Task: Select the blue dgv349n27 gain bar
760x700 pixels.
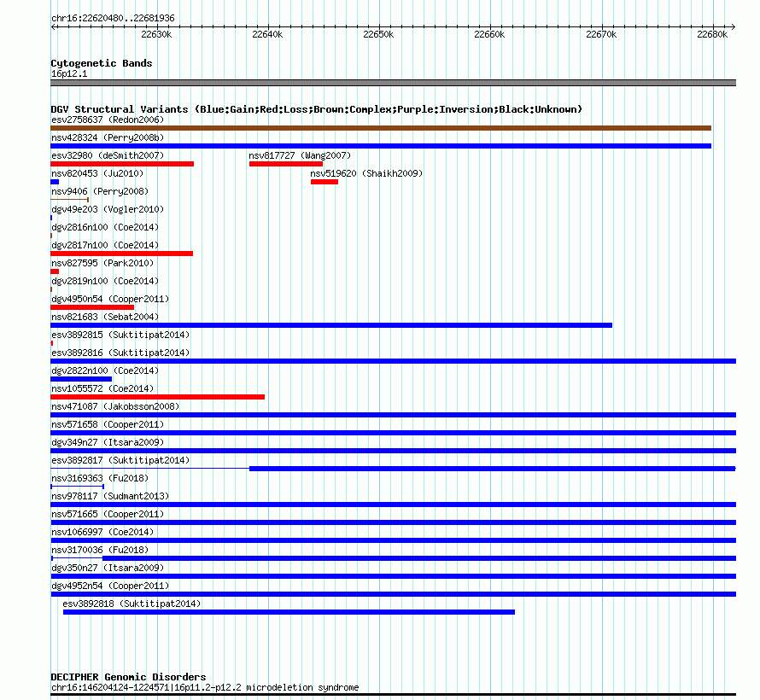Action: 394,451
